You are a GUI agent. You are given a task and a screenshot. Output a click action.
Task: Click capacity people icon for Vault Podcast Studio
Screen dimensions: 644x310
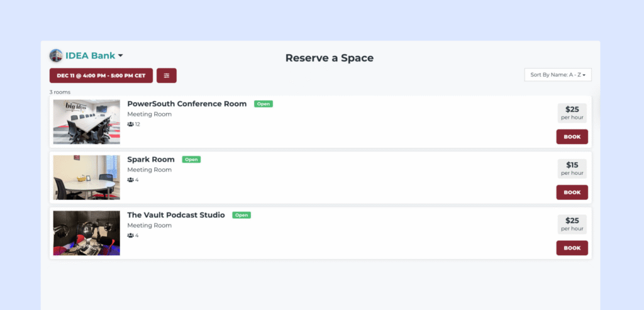coord(131,235)
